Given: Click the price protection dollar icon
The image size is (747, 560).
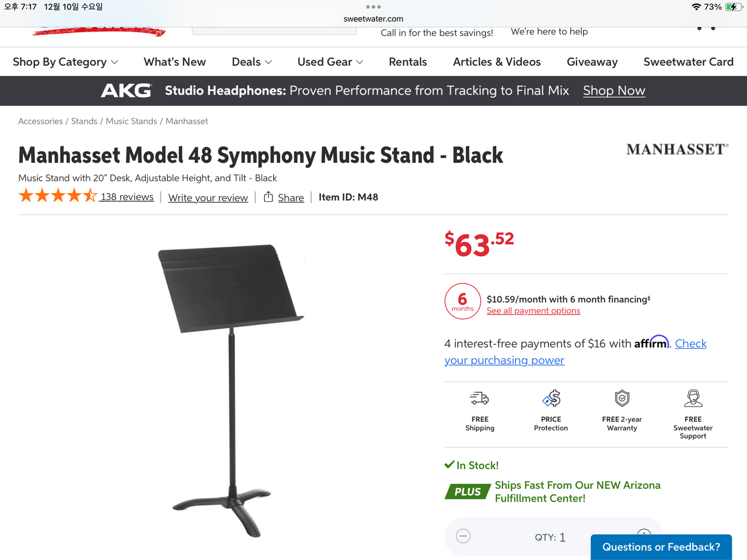Looking at the screenshot, I should click(551, 398).
